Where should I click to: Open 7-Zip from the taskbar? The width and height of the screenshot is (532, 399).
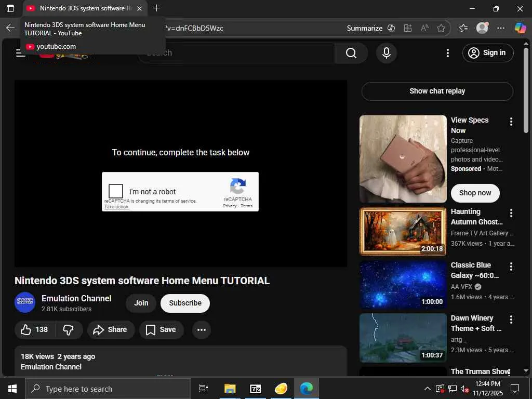[x=255, y=389]
